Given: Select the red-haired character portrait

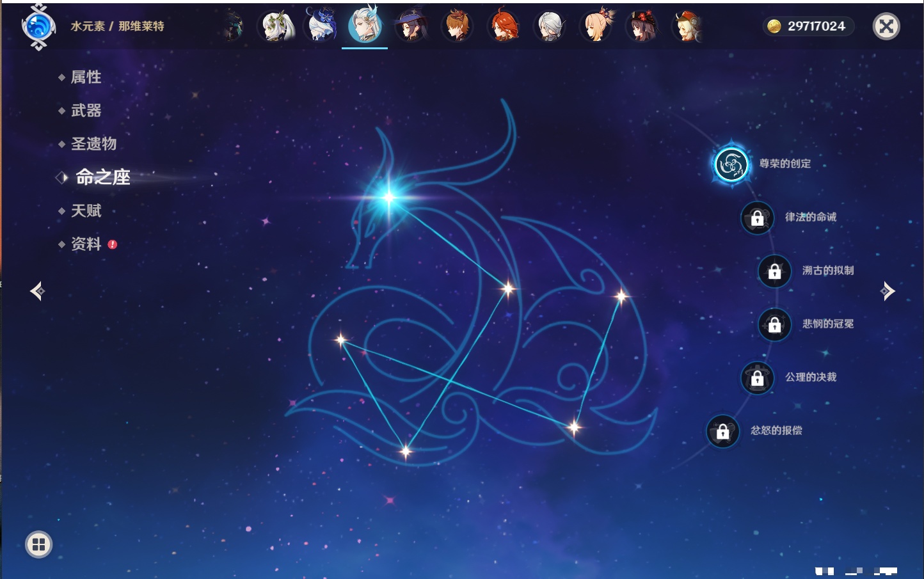Looking at the screenshot, I should coord(504,27).
